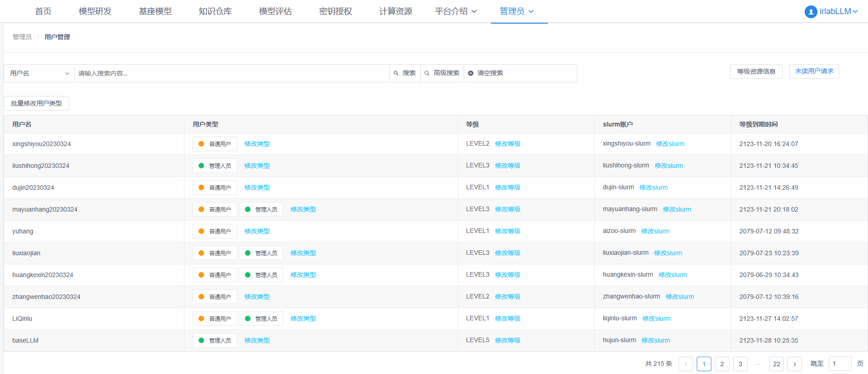Screen dimensions: 868x374
Task: Click the slurm账户 column header
Action: click(x=618, y=124)
